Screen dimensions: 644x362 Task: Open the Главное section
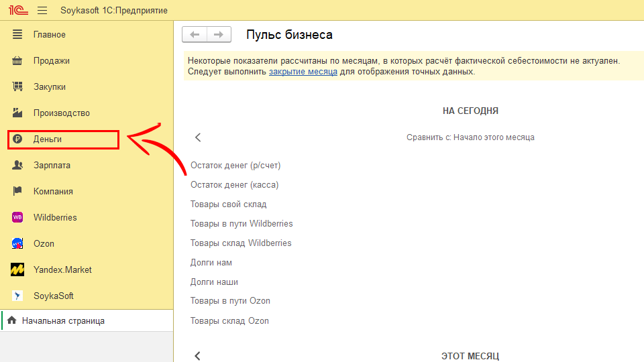tap(50, 35)
